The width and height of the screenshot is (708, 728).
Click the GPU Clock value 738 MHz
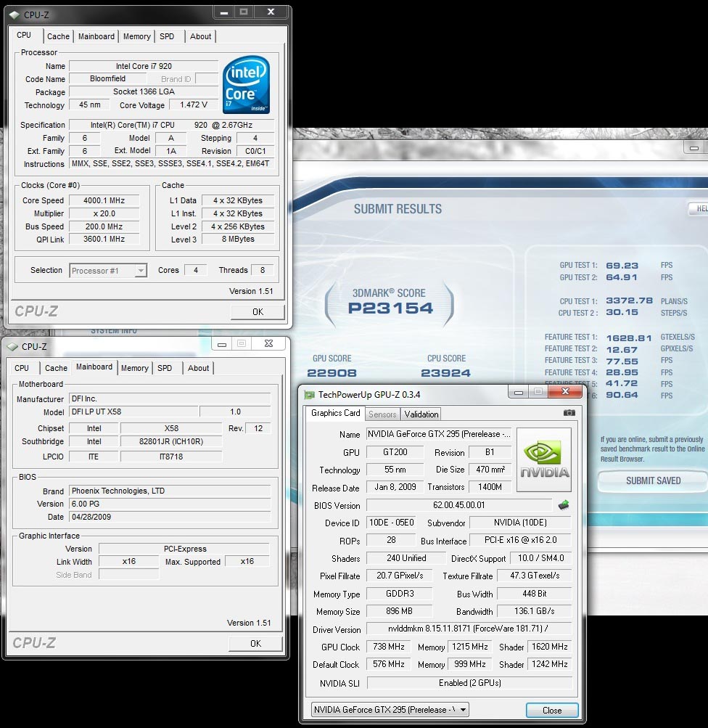click(389, 647)
